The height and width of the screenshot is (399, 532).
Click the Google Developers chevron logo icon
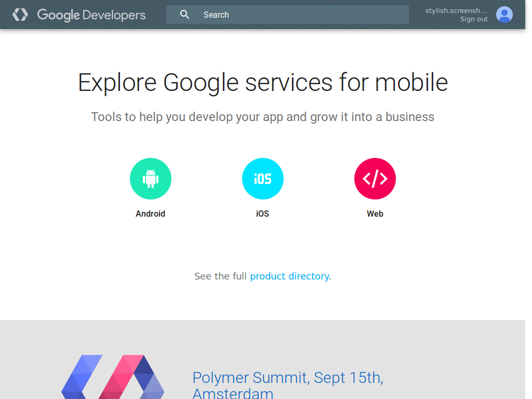tap(20, 15)
